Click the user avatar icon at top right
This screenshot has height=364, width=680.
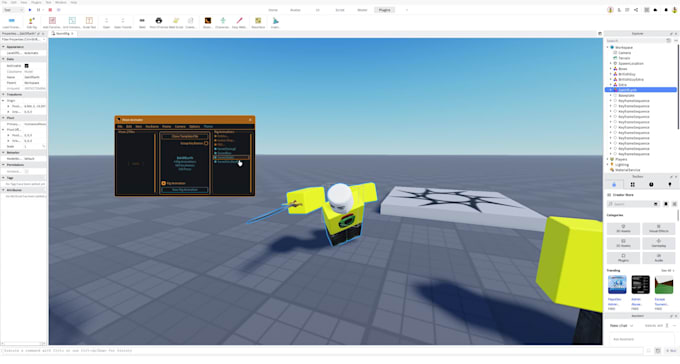[674, 10]
